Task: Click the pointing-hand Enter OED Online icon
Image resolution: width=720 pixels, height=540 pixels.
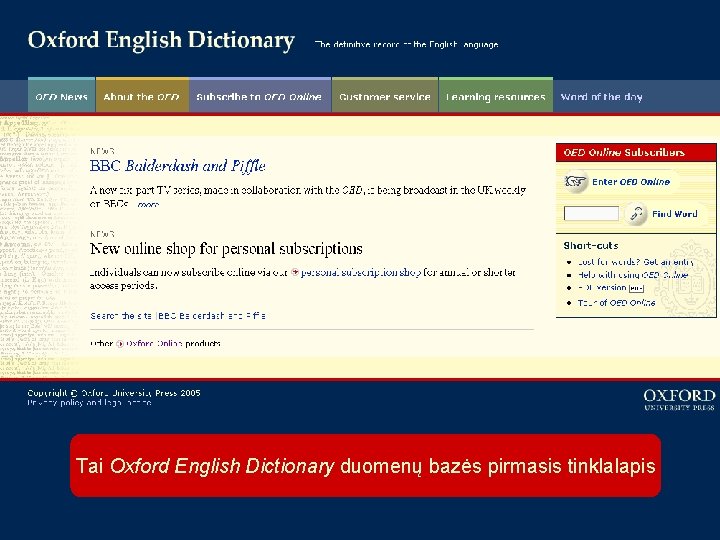Action: tap(575, 181)
